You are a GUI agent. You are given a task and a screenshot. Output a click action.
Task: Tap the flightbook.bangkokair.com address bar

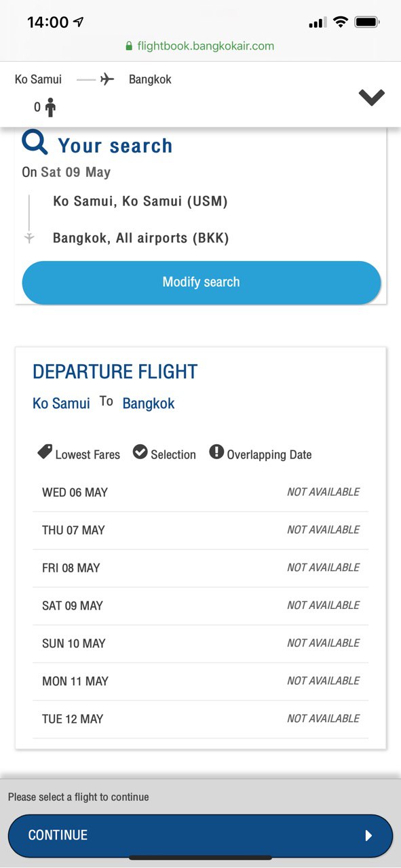click(x=200, y=46)
